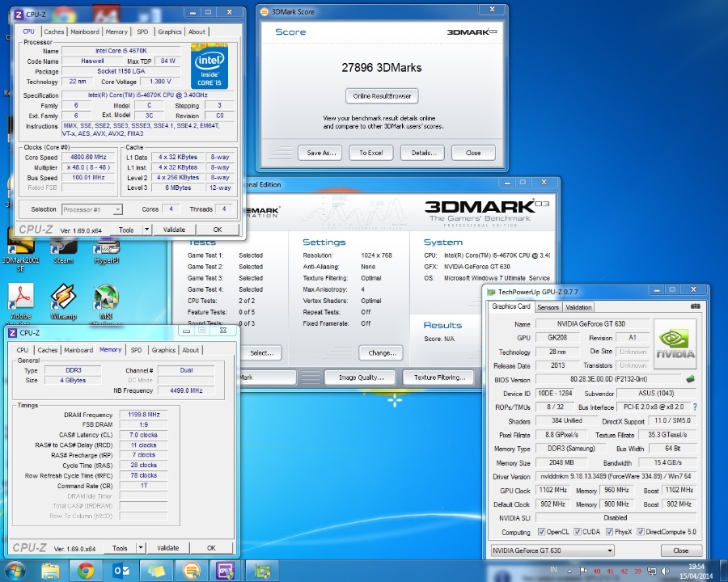
Task: Click the Texture Filtering... button
Action: coord(439,377)
